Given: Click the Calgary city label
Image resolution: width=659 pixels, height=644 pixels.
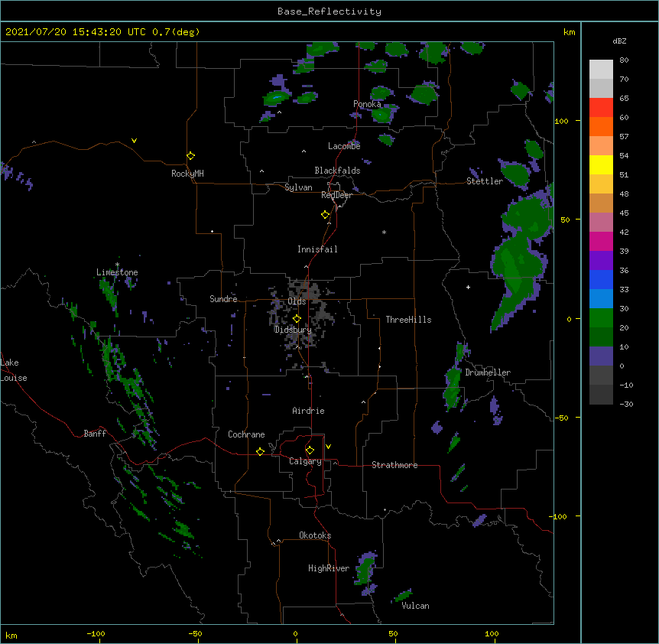Looking at the screenshot, I should 305,461.
